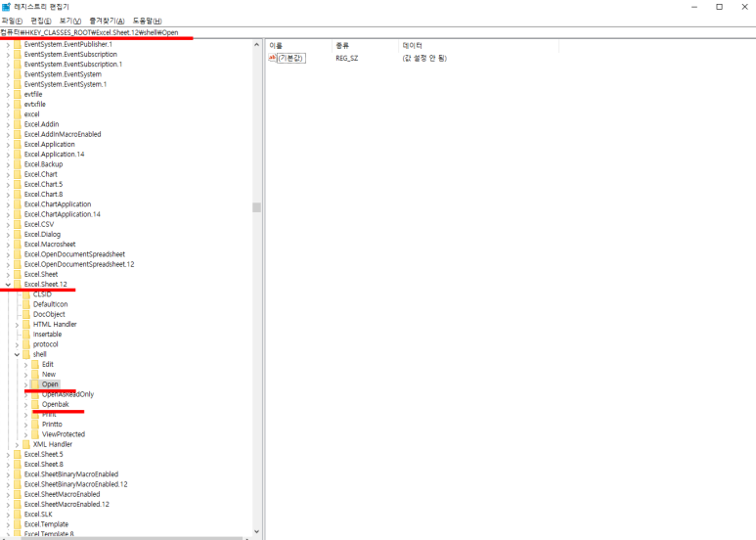Viewport: 756px width, 540px height.
Task: Select the Excel.SheetMacroEnabled.12 key
Action: pos(67,505)
